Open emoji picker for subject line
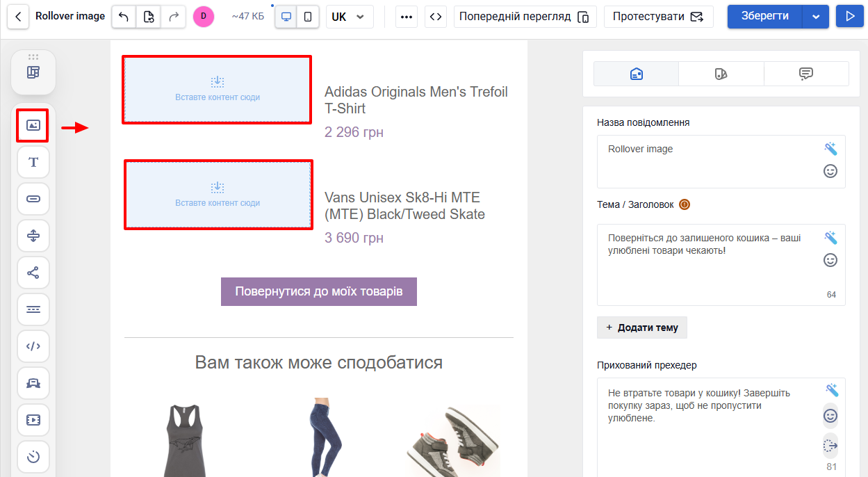The width and height of the screenshot is (868, 477). click(x=830, y=260)
